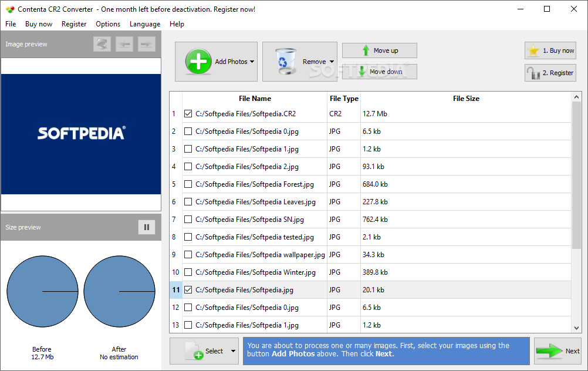The height and width of the screenshot is (371, 588).
Task: Click the 2. Register button label
Action: click(x=558, y=73)
